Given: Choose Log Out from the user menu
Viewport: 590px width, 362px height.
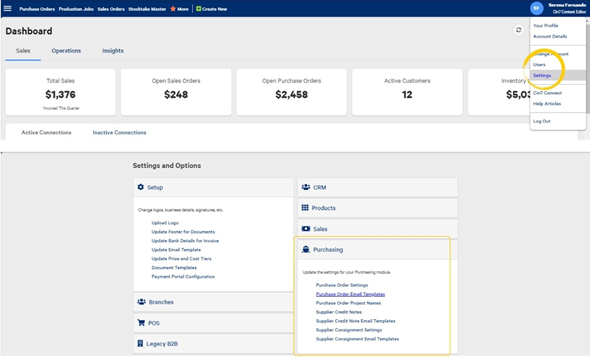Looking at the screenshot, I should [542, 121].
